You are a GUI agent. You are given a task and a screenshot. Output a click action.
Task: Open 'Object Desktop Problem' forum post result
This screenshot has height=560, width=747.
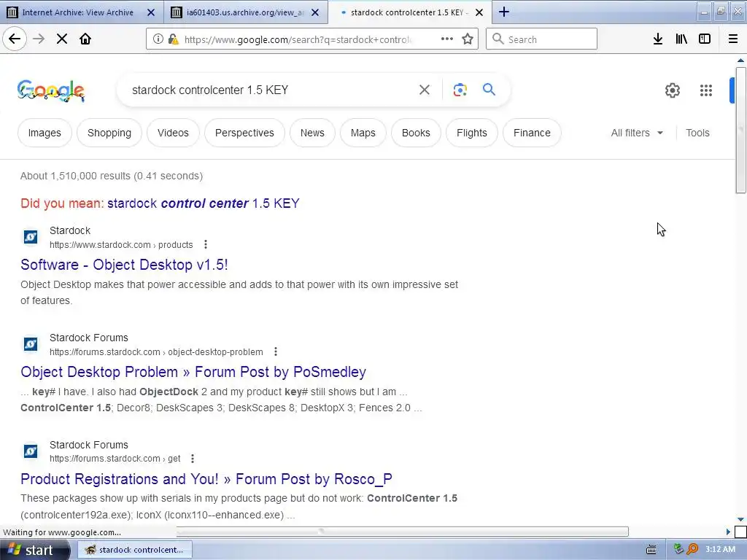(x=193, y=372)
